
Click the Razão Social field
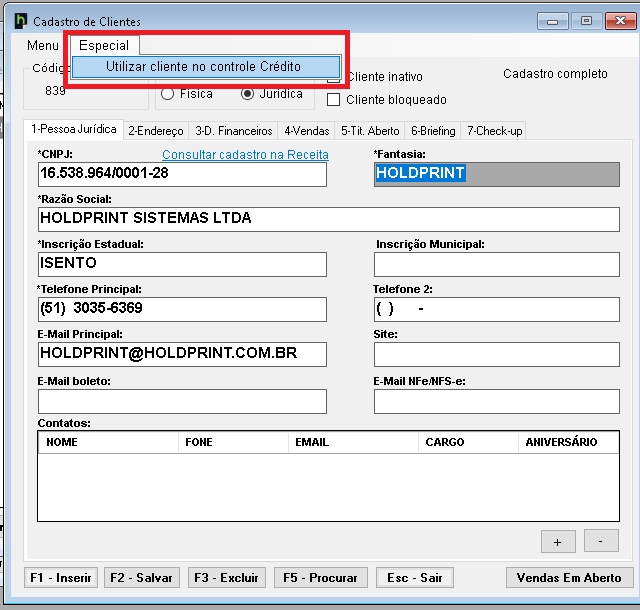click(x=329, y=219)
